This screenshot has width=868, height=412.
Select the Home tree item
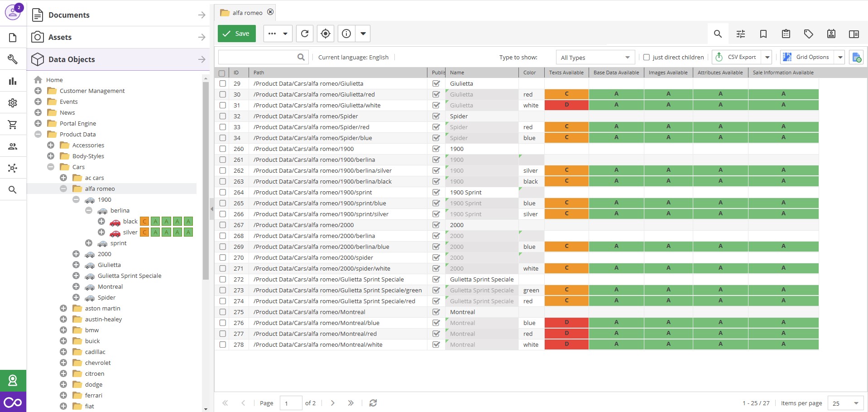54,80
